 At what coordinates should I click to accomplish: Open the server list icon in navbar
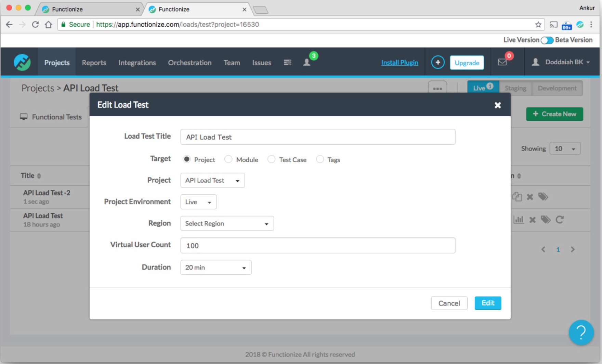point(287,62)
